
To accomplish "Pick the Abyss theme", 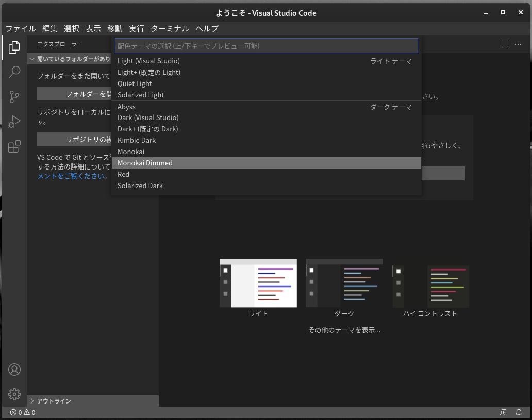I will tap(267, 107).
